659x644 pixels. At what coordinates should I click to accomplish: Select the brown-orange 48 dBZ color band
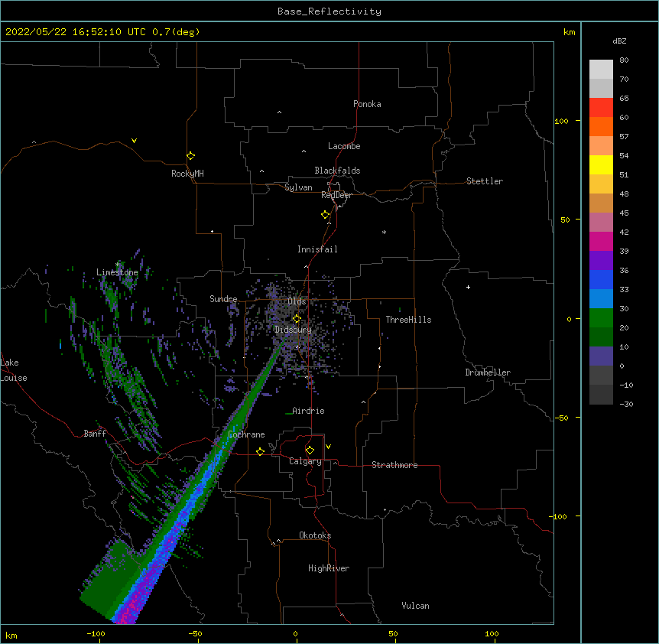601,203
